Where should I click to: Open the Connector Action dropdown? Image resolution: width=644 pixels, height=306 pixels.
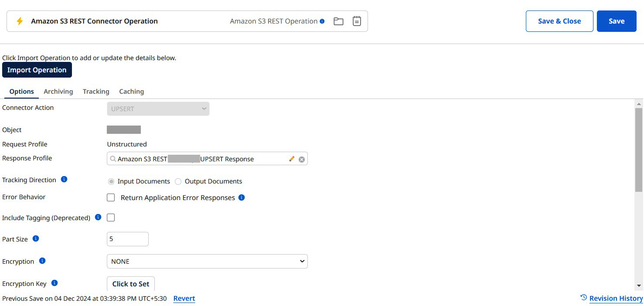(158, 109)
